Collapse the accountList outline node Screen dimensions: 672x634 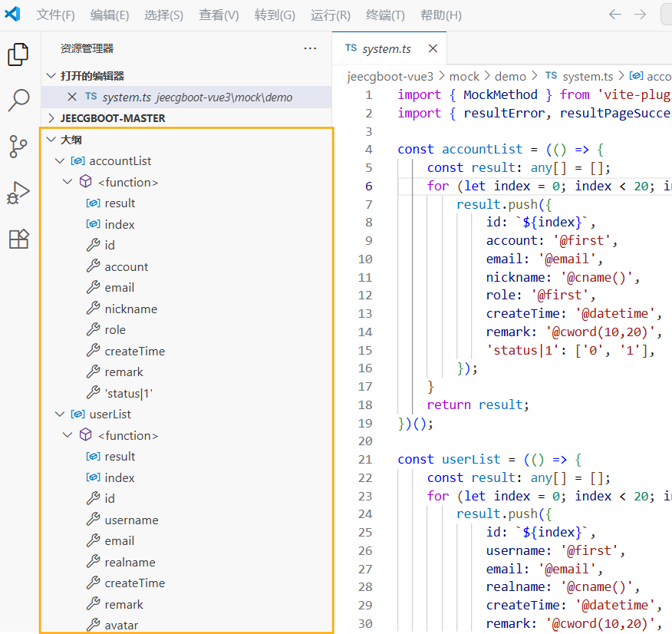[60, 160]
